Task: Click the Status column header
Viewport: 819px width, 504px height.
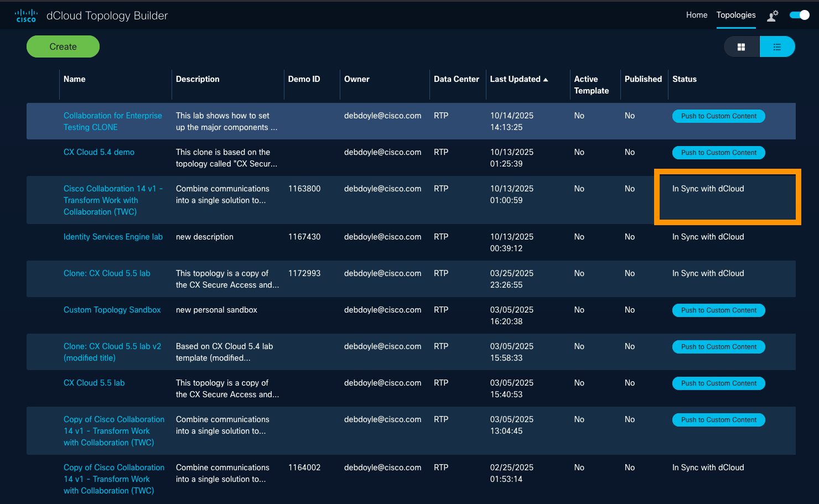Action: click(684, 79)
